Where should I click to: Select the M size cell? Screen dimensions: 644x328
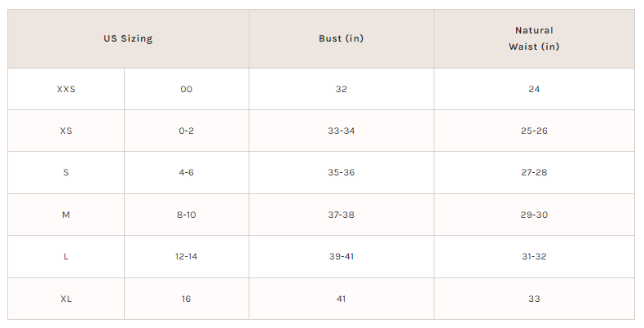pos(66,215)
